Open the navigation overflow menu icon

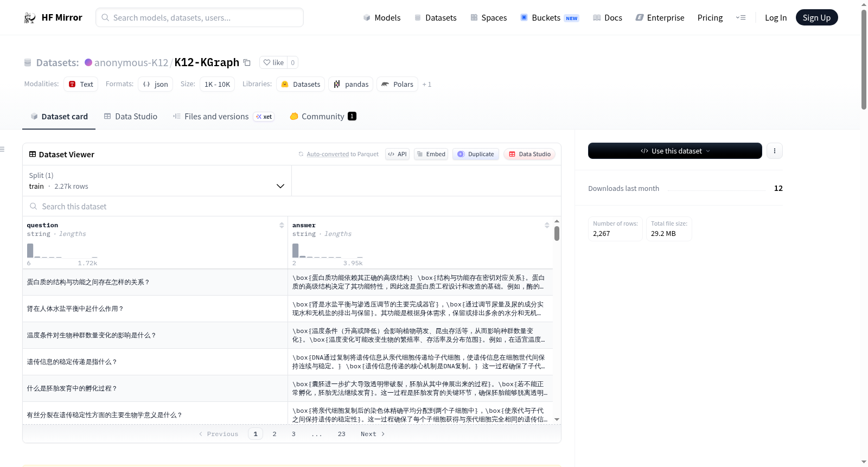(x=741, y=17)
